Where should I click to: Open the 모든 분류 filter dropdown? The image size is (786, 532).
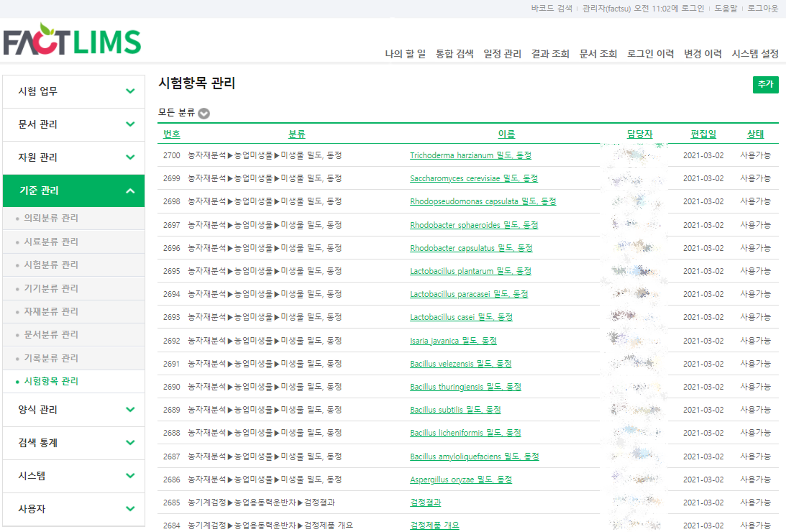pos(204,113)
